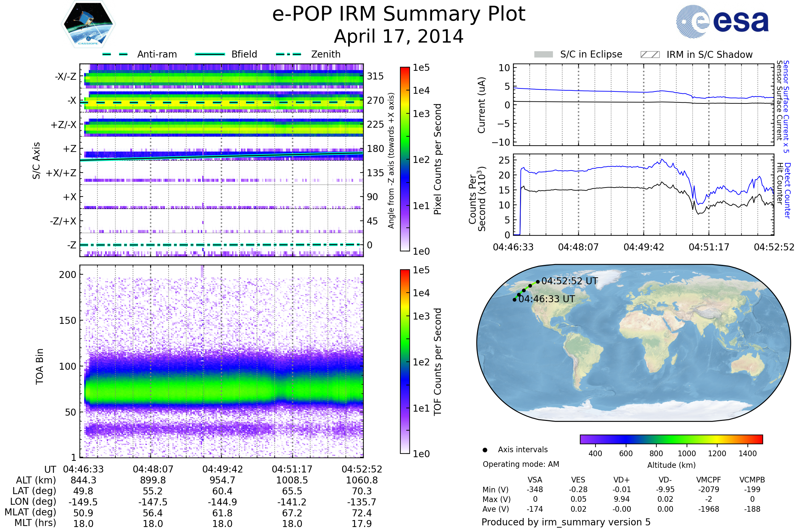Screen dimensions: 798x532
Task: Click the hatched IRM in S/C Shadow swatch
Action: coord(650,55)
